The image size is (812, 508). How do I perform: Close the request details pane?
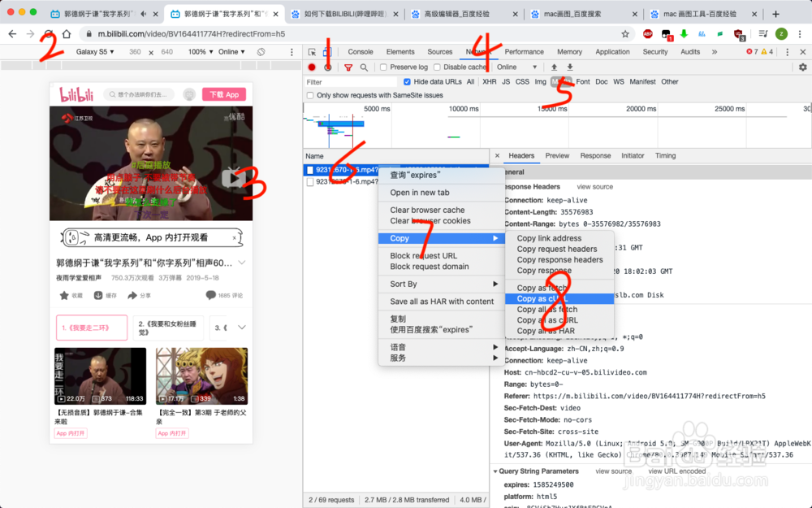[x=497, y=155]
